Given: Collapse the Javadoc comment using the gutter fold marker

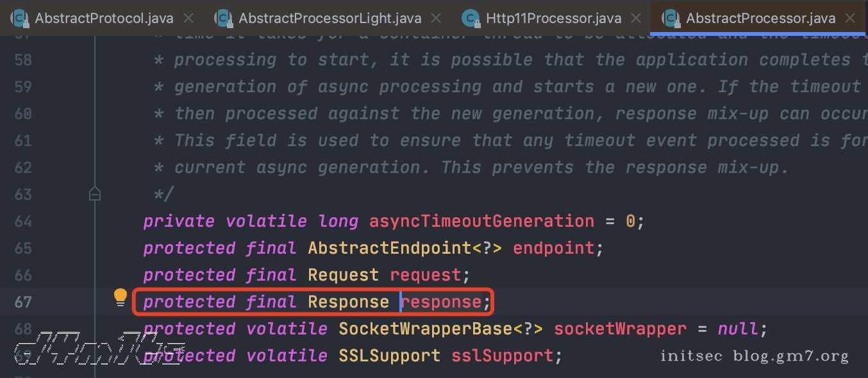Looking at the screenshot, I should (95, 193).
